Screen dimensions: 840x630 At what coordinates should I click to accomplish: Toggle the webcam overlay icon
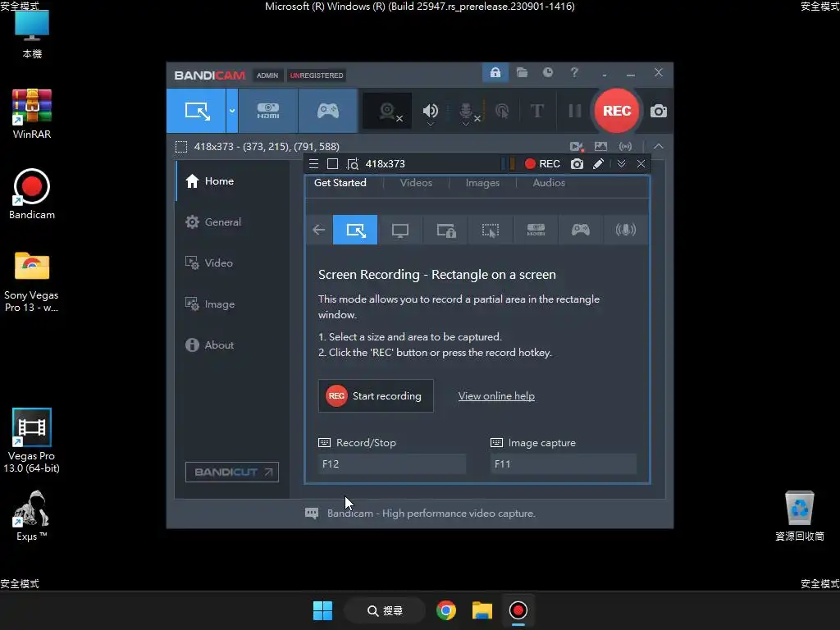387,111
